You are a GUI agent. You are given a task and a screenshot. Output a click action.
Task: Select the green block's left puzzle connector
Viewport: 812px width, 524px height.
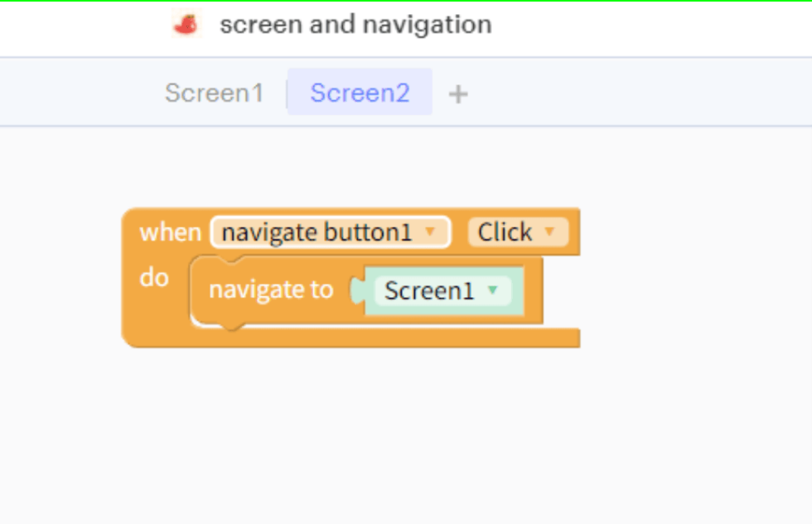(358, 291)
